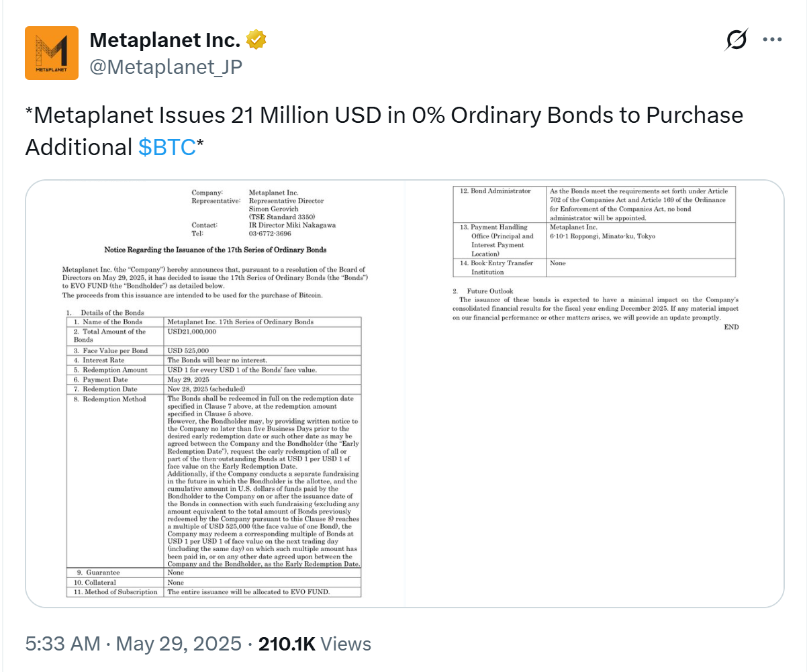
Task: Click the 17th Series notice title in document
Action: [x=215, y=250]
